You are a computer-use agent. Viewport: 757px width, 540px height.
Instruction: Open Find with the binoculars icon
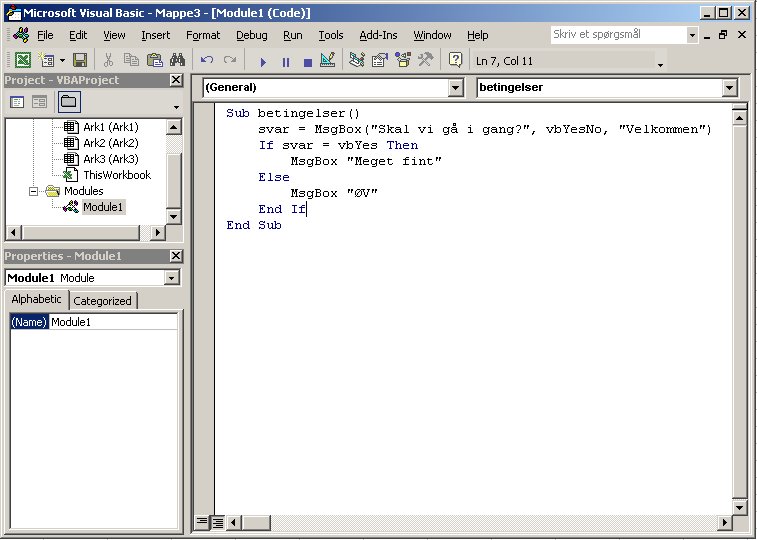[x=177, y=60]
